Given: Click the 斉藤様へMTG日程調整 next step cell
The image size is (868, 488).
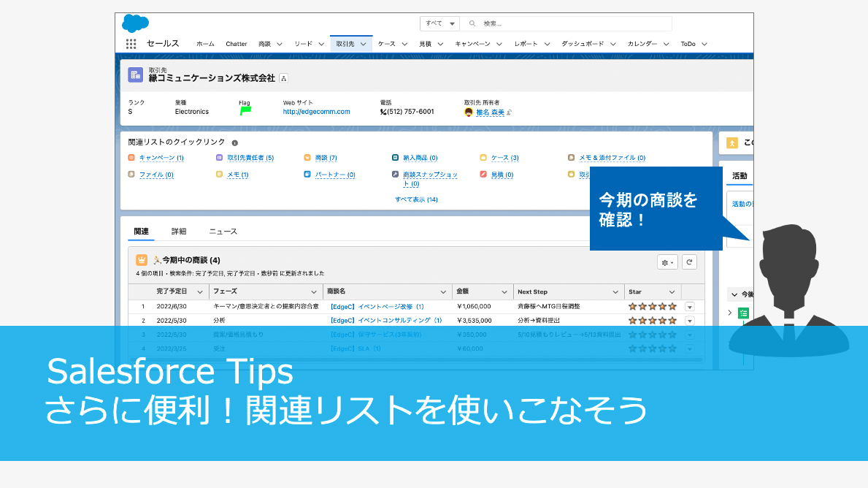Looking at the screenshot, I should point(548,306).
